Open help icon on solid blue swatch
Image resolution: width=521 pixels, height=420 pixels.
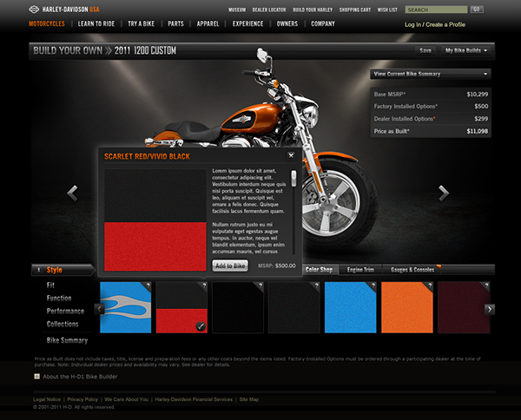click(373, 285)
